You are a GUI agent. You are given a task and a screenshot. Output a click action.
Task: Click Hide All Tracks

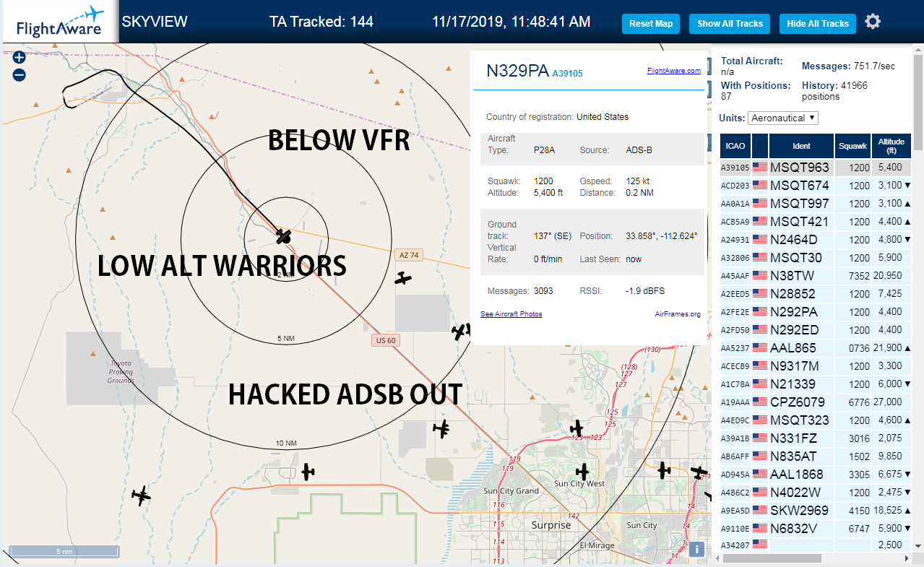(x=818, y=24)
